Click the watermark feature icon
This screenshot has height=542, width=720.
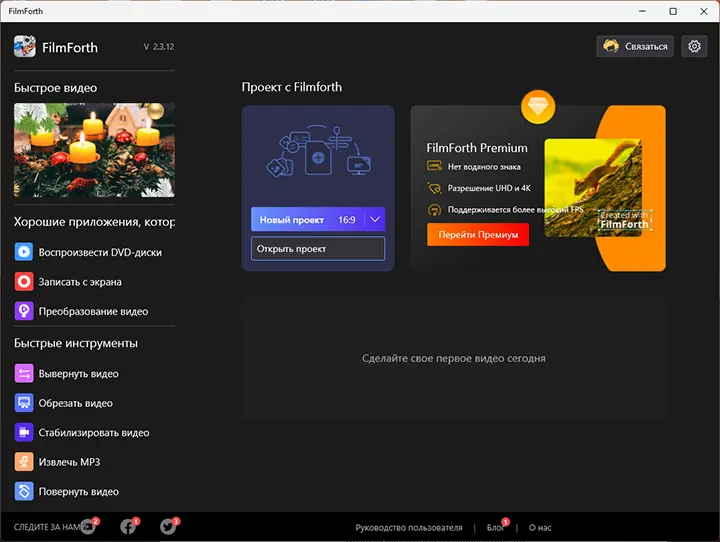(x=434, y=166)
